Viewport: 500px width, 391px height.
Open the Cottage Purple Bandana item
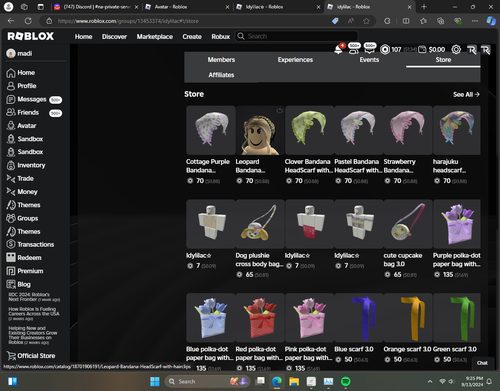pyautogui.click(x=211, y=130)
